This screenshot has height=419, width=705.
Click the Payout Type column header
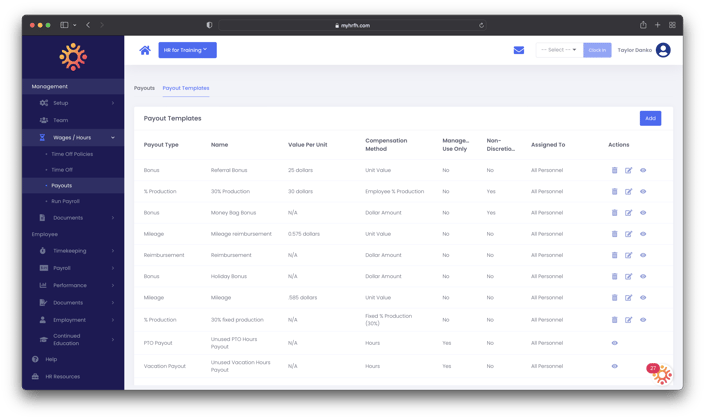[161, 145]
